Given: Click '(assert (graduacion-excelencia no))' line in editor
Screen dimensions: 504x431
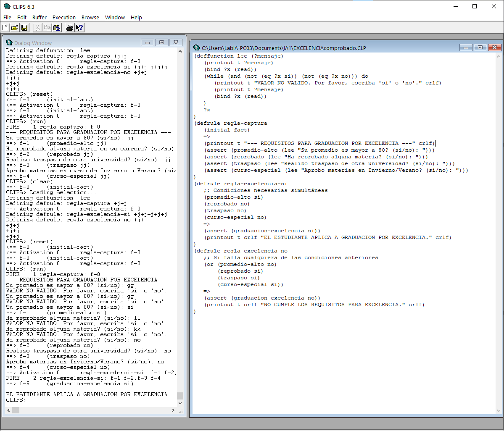Looking at the screenshot, I should coord(262,298).
